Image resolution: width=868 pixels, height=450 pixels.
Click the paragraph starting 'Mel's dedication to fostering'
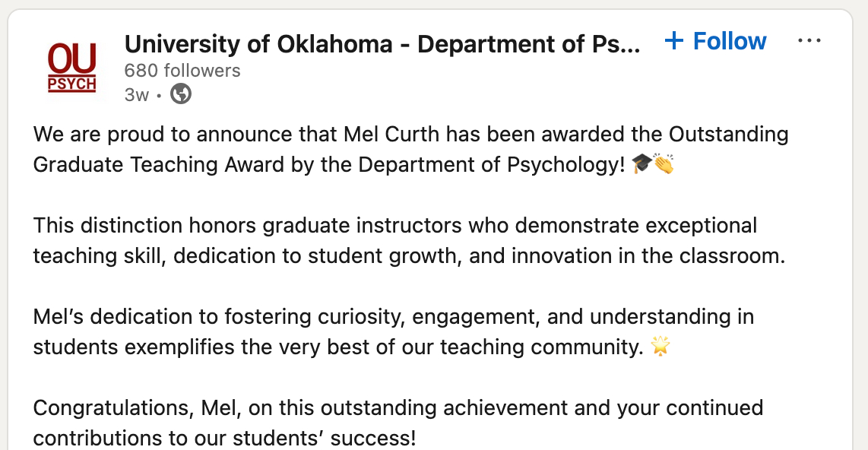coord(393,331)
